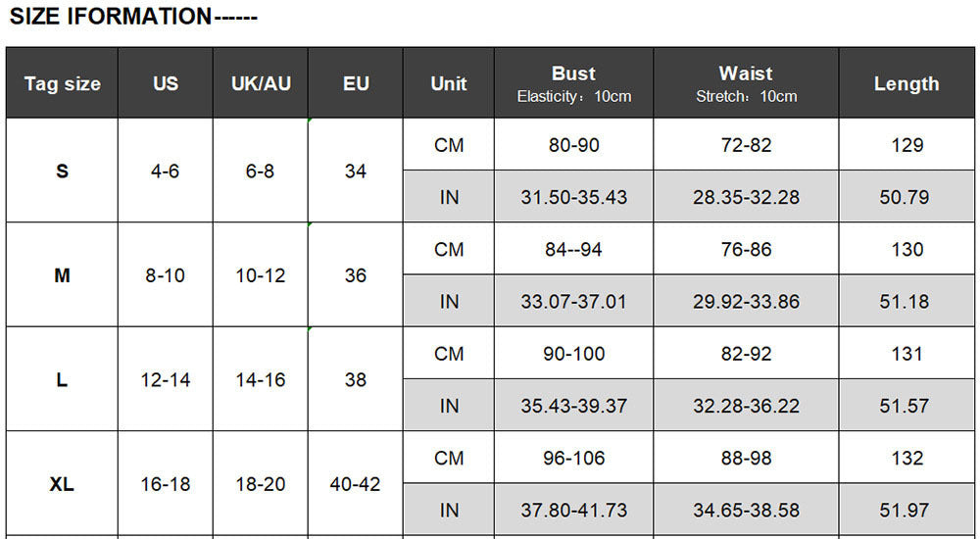The image size is (980, 539).
Task: Select the 'XL' tag size cell
Action: (x=62, y=484)
